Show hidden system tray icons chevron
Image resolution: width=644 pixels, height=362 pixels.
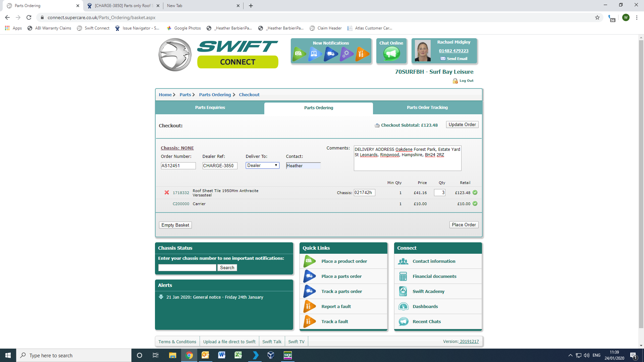tap(570, 355)
